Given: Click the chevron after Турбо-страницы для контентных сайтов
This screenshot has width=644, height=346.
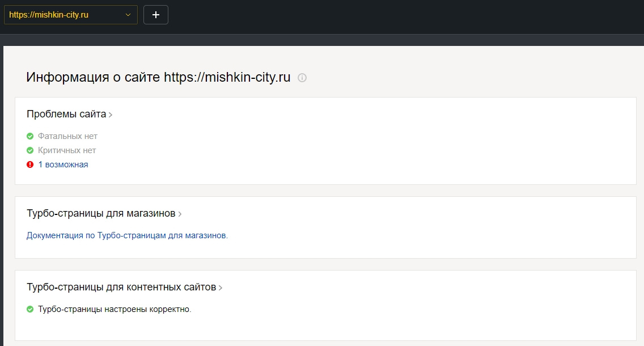Looking at the screenshot, I should pyautogui.click(x=221, y=288).
